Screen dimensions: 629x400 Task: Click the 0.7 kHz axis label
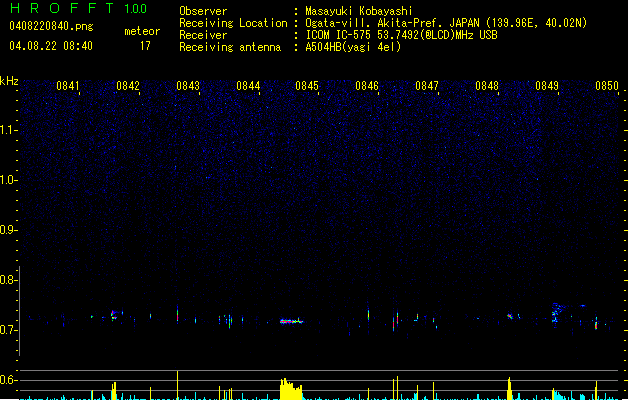coord(8,330)
